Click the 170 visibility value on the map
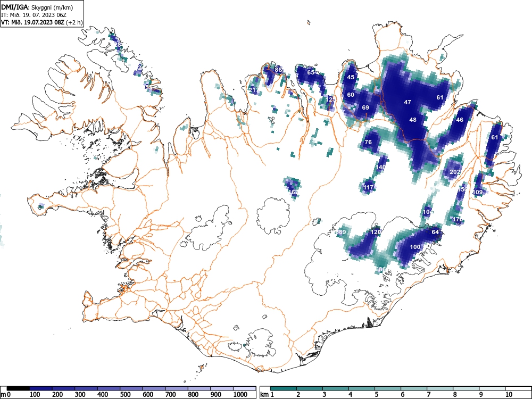The image size is (532, 399). coord(458,220)
